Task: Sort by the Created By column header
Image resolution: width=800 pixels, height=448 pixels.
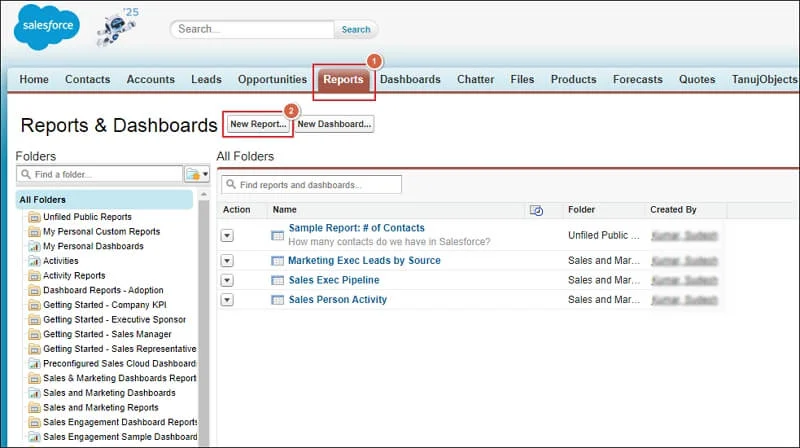Action: pos(673,210)
